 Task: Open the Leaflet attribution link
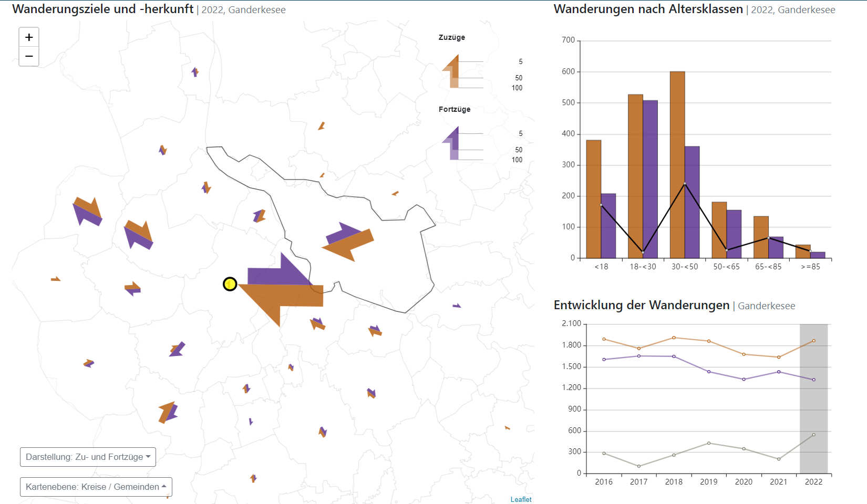coord(521,499)
